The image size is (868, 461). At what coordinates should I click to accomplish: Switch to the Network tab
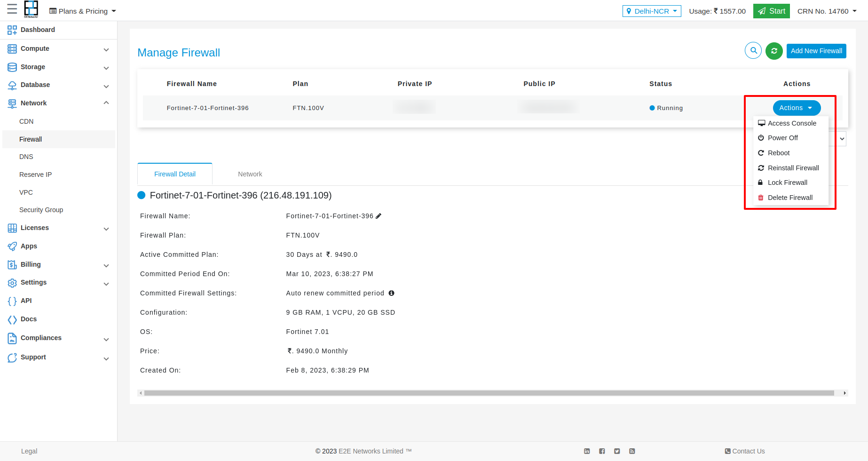pos(250,174)
